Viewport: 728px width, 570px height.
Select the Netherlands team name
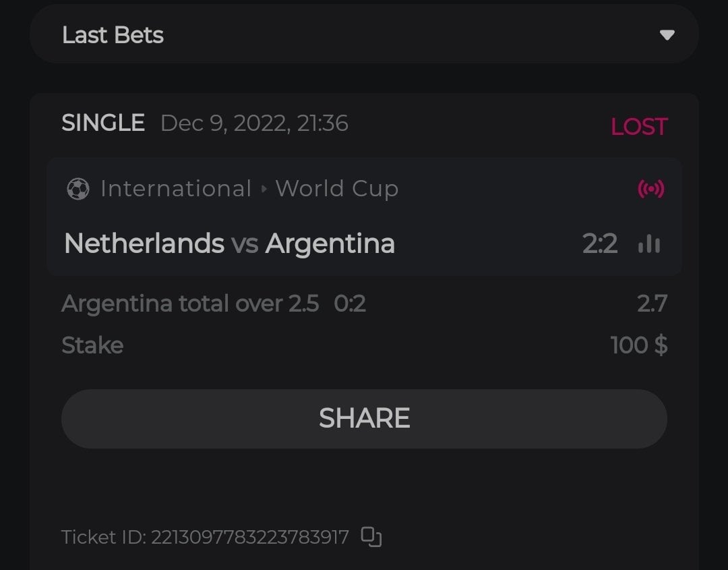144,244
